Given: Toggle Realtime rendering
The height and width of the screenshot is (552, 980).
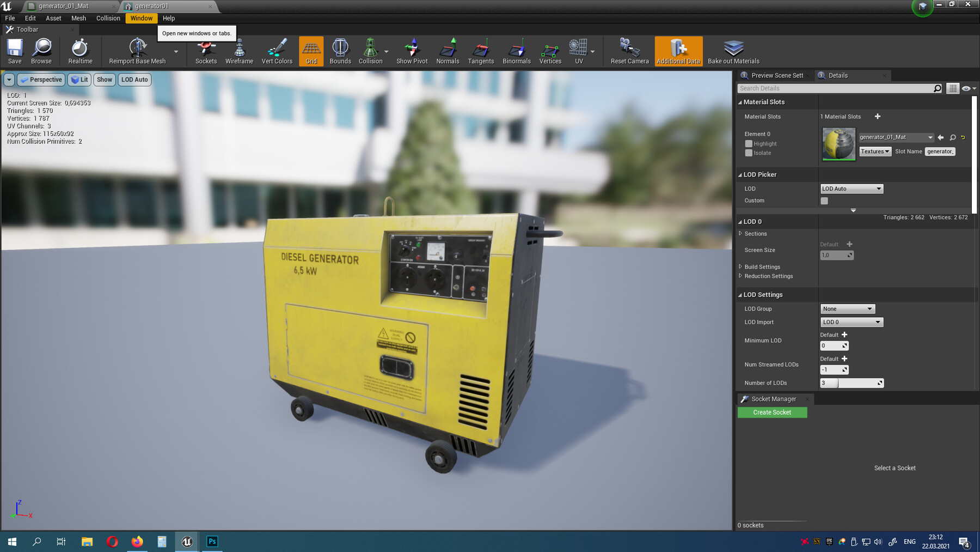Looking at the screenshot, I should tap(80, 51).
